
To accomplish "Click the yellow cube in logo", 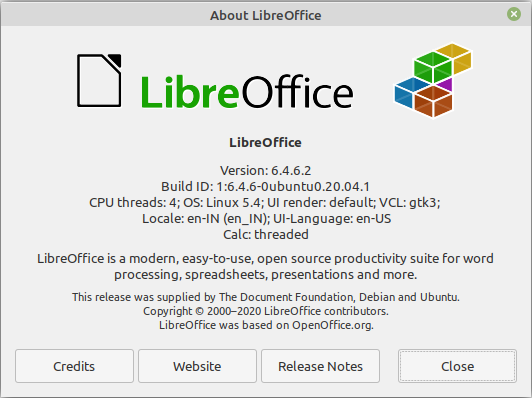I will (x=455, y=58).
